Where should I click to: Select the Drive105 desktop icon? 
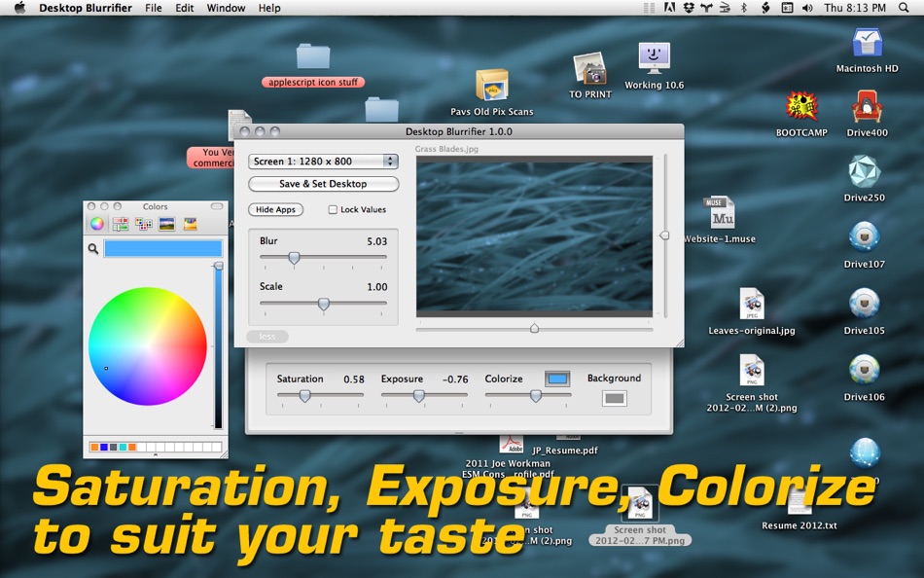864,305
